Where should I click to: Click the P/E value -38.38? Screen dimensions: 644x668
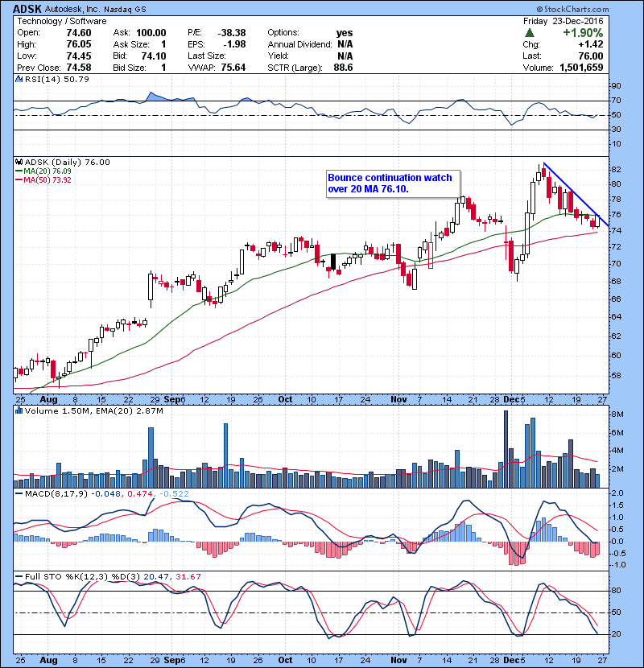point(231,33)
